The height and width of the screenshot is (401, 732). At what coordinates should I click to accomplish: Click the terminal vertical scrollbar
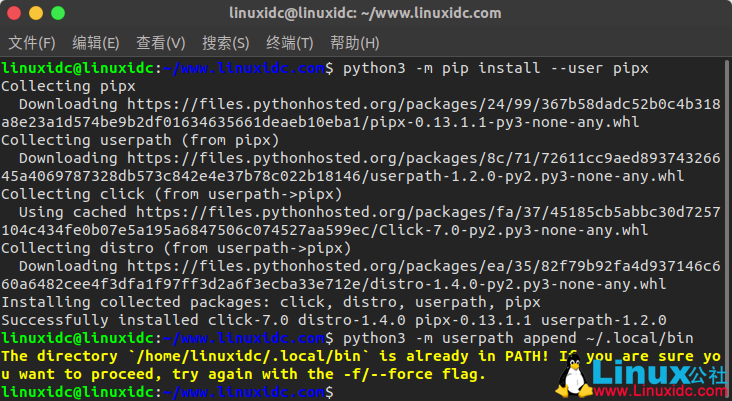pos(727,229)
